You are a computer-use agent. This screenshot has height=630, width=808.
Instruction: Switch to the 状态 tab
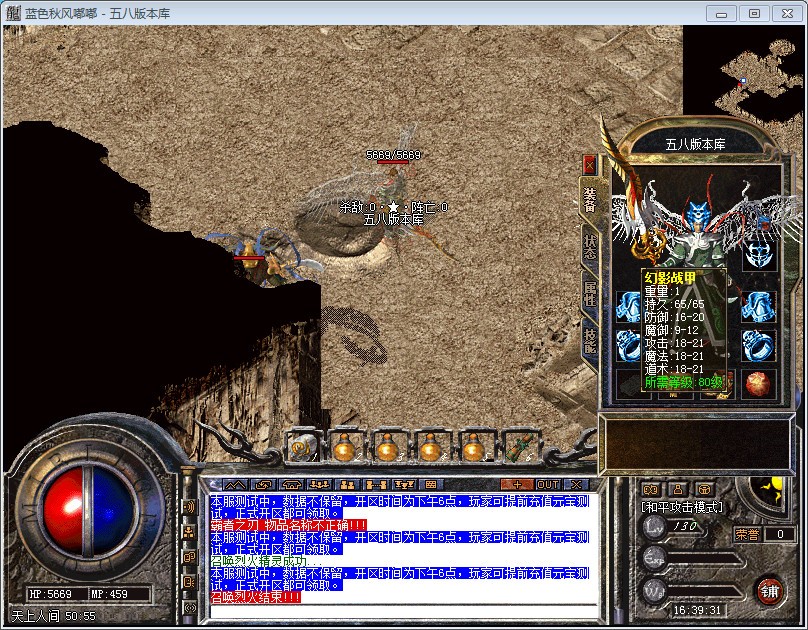point(590,247)
